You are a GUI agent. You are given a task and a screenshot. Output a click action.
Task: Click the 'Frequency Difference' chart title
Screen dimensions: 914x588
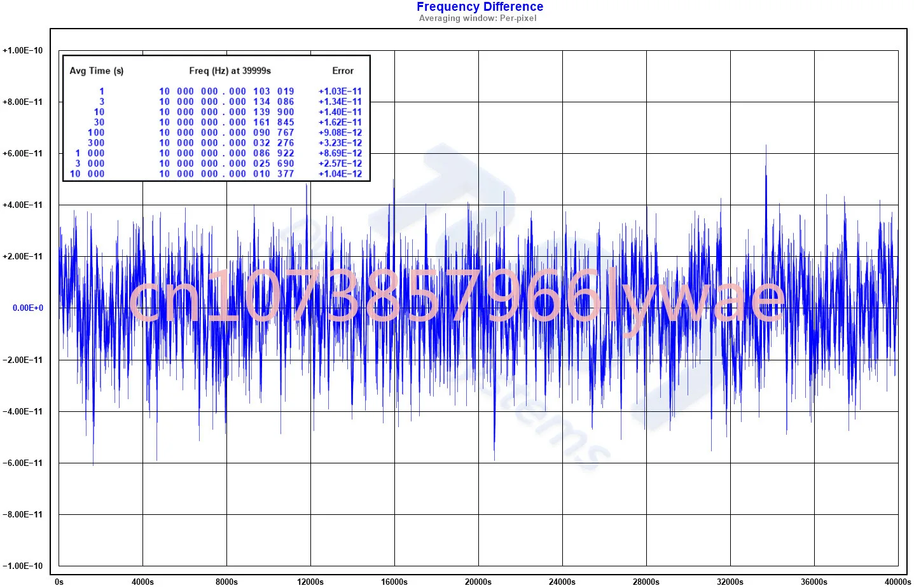pos(480,7)
